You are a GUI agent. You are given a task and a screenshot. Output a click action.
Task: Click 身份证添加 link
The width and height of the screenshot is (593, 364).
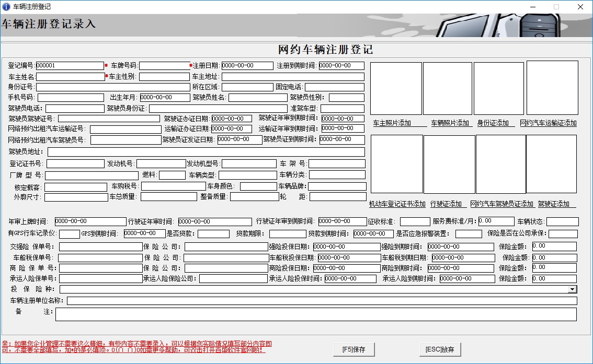(x=493, y=123)
